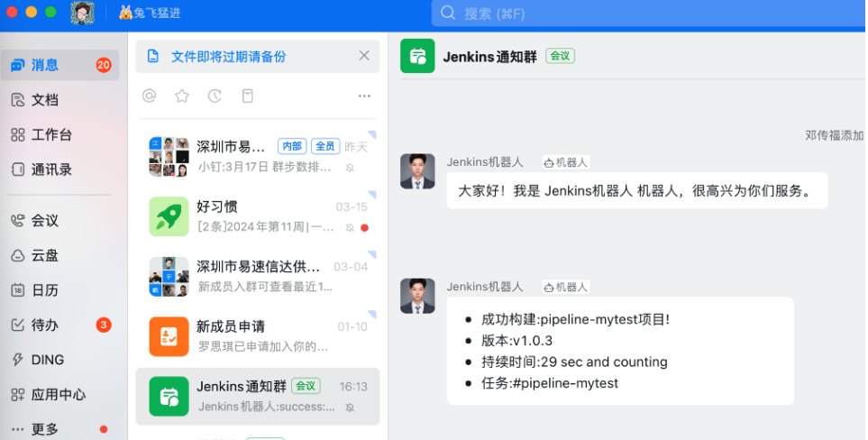Click the muted bell on 深圳市易... chat
The image size is (868, 440).
350,168
